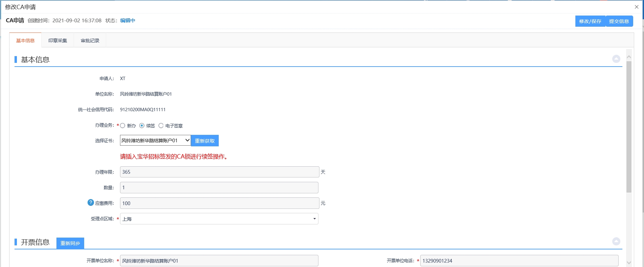Open the 选择证书 certificate dropdown
The height and width of the screenshot is (267, 644).
point(155,141)
